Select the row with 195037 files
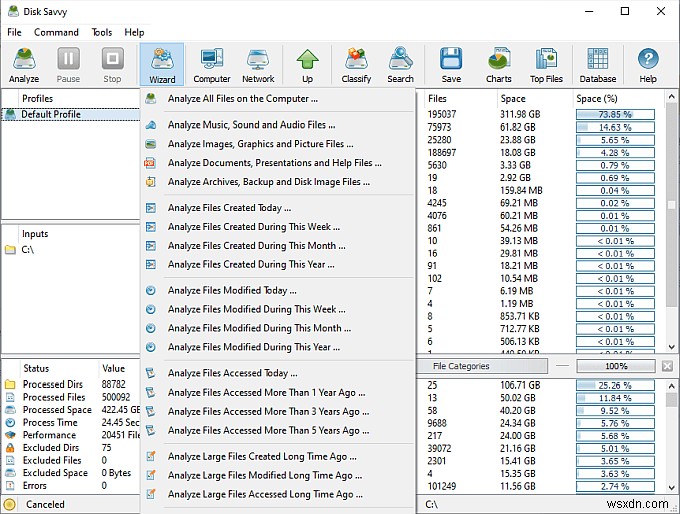This screenshot has height=514, width=680. point(540,115)
